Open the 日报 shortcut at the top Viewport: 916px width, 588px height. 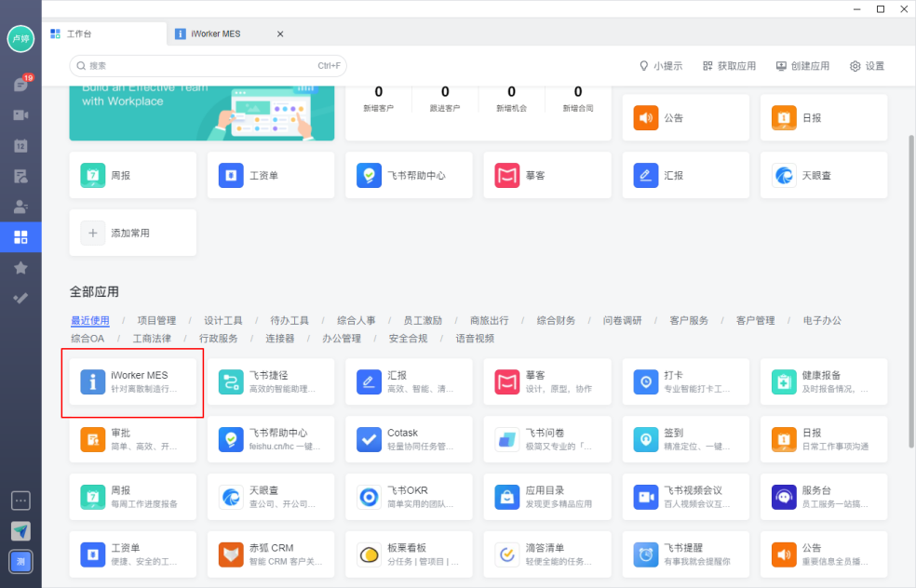click(824, 117)
